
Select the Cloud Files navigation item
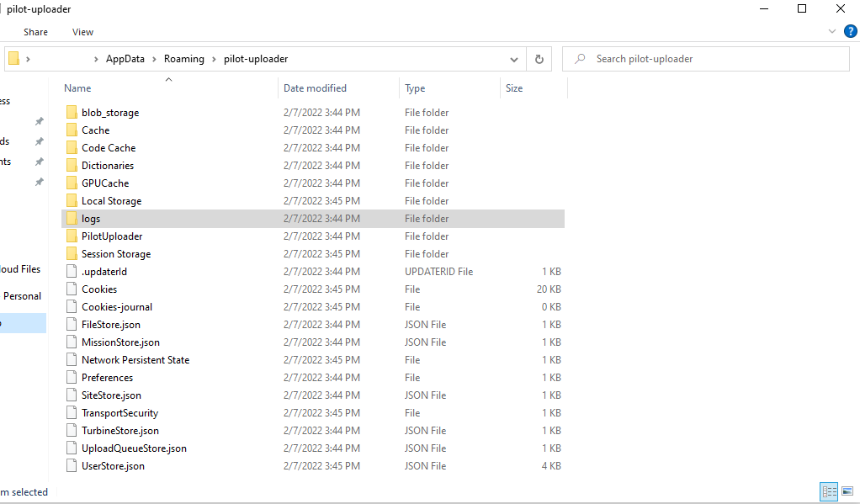click(21, 269)
